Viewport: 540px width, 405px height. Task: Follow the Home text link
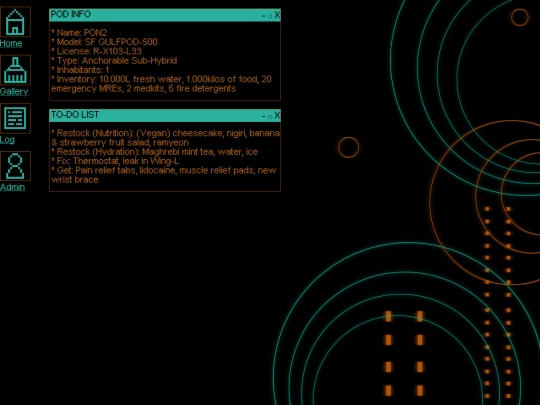click(x=11, y=43)
